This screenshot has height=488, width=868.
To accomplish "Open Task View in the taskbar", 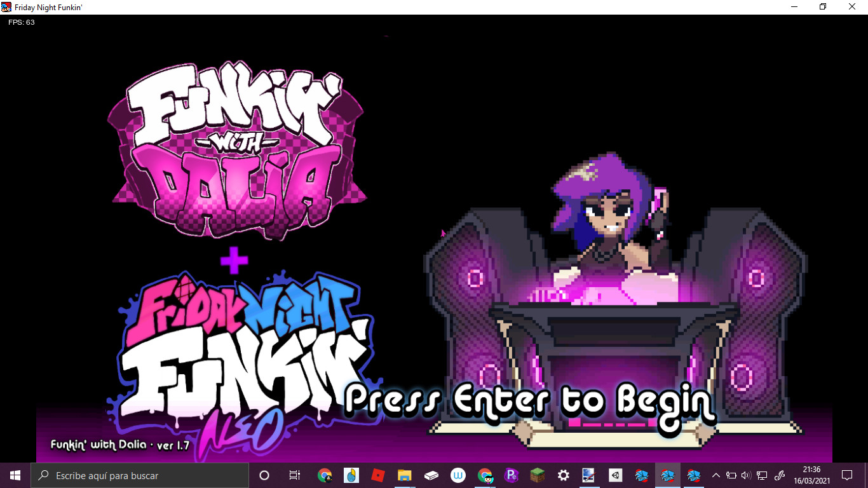I will pos(294,475).
